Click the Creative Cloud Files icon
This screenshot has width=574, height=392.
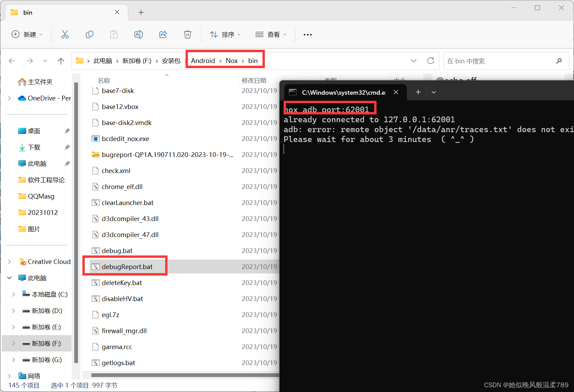coord(23,262)
